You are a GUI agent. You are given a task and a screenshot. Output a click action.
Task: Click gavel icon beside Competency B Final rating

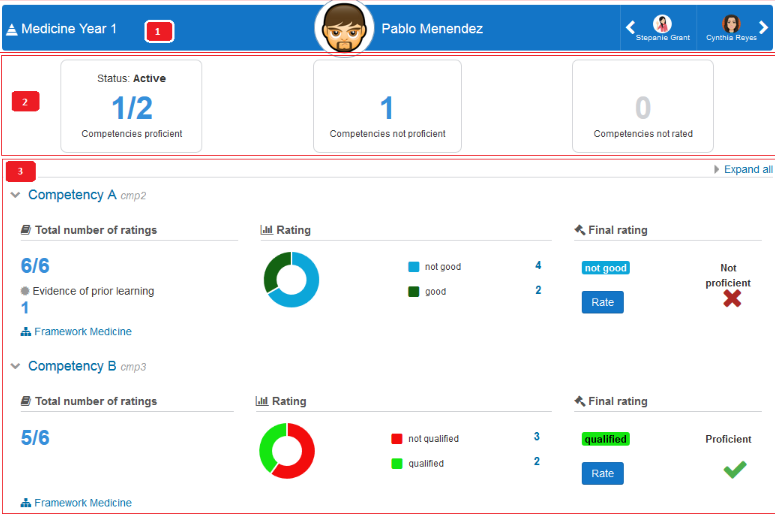pos(580,401)
